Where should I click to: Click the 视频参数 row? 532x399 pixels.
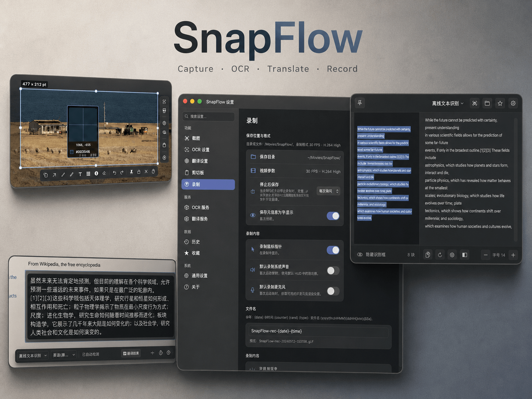[295, 171]
